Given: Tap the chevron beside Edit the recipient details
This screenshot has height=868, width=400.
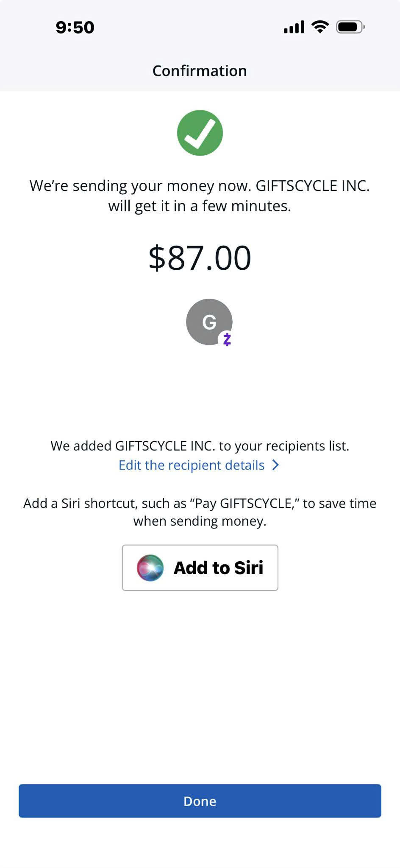Looking at the screenshot, I should [276, 465].
